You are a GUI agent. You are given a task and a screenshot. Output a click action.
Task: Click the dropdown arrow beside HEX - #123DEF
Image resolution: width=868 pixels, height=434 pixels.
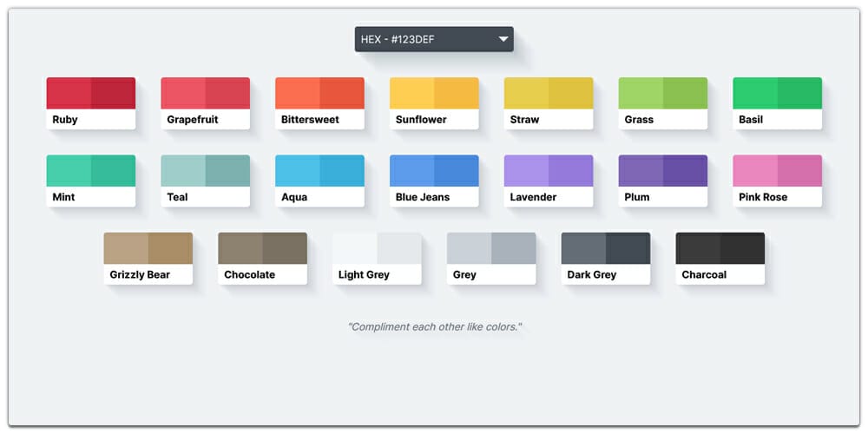coord(503,39)
